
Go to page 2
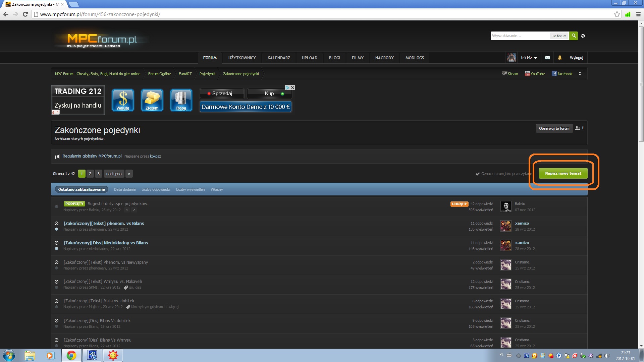click(x=90, y=174)
